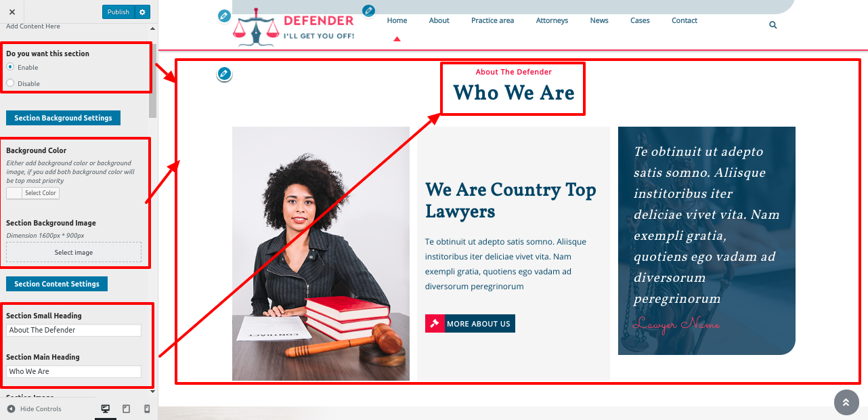Open publish settings gear icon
Viewport: 868px width, 420px height.
pyautogui.click(x=142, y=12)
